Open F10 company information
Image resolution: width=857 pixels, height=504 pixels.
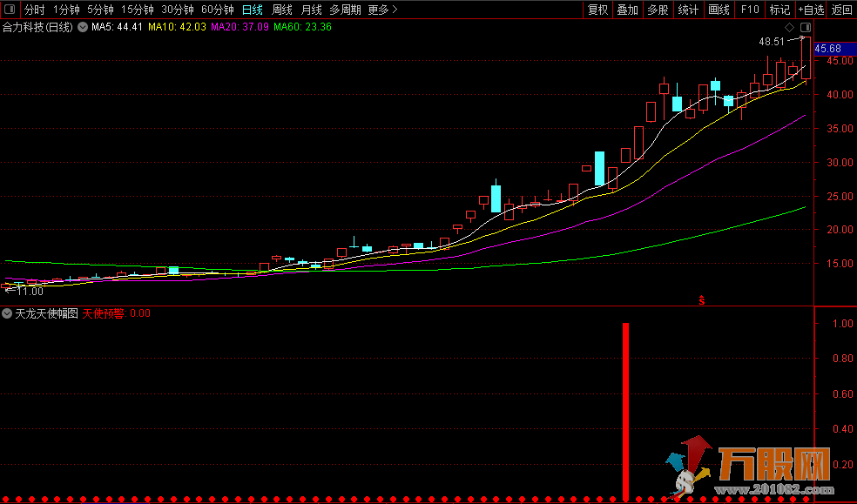pyautogui.click(x=750, y=10)
